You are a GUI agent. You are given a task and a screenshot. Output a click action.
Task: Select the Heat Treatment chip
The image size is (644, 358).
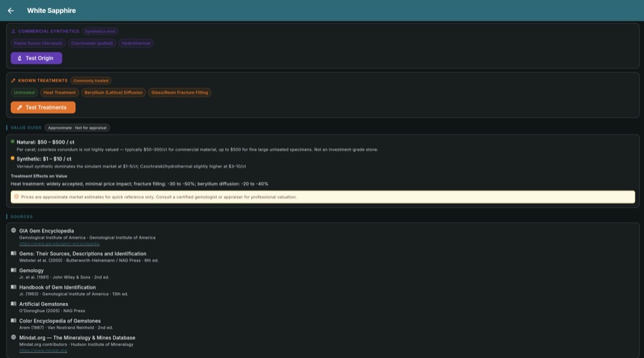click(59, 92)
